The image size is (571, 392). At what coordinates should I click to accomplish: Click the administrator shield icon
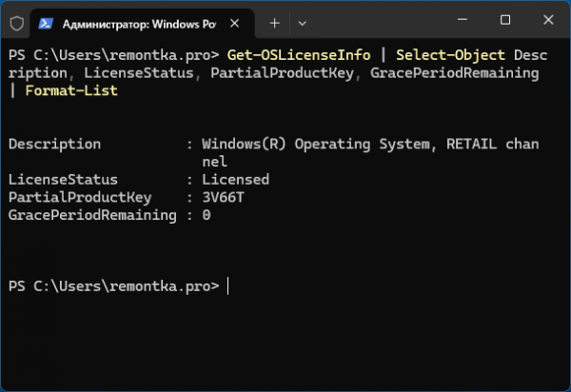pos(17,24)
